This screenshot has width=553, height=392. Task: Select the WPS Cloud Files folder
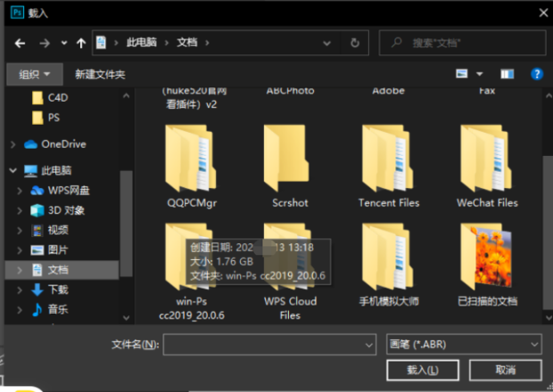(x=290, y=271)
